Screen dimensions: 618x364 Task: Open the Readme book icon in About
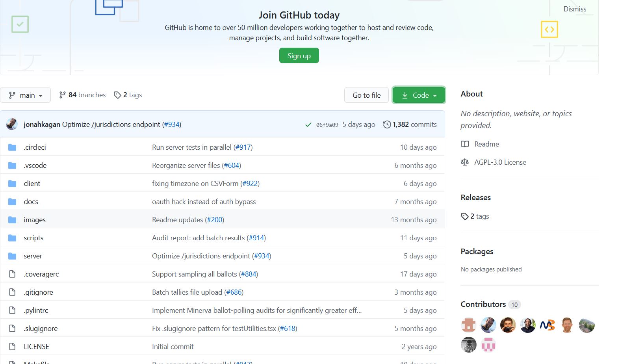[x=465, y=144]
